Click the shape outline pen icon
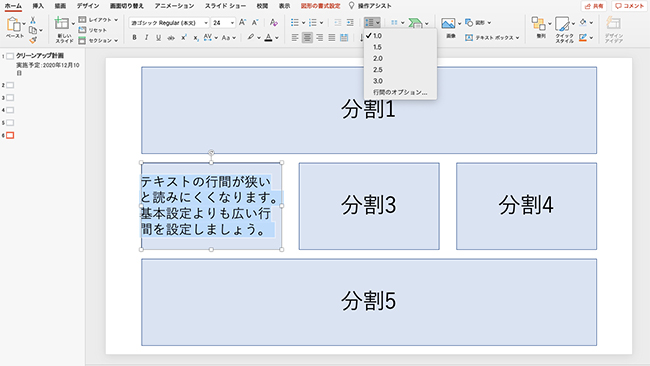Viewport: 650px width, 366px height. pyautogui.click(x=583, y=38)
